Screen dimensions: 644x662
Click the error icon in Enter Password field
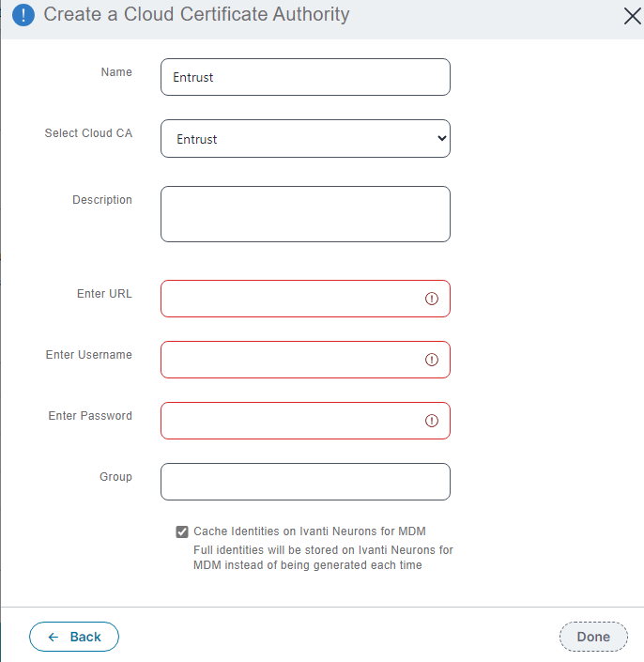coord(432,421)
